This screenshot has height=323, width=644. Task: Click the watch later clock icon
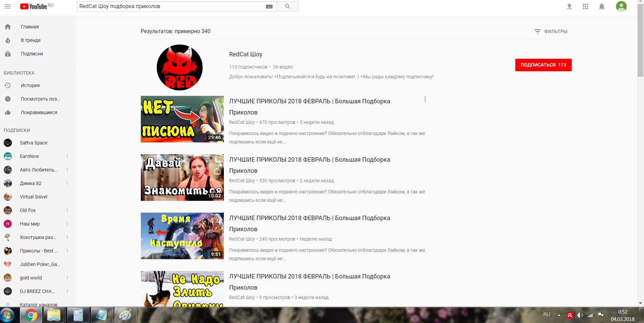point(8,99)
